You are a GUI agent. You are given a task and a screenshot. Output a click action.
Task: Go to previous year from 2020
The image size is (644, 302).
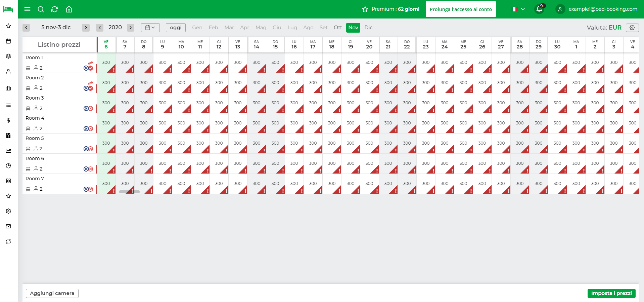[100, 28]
